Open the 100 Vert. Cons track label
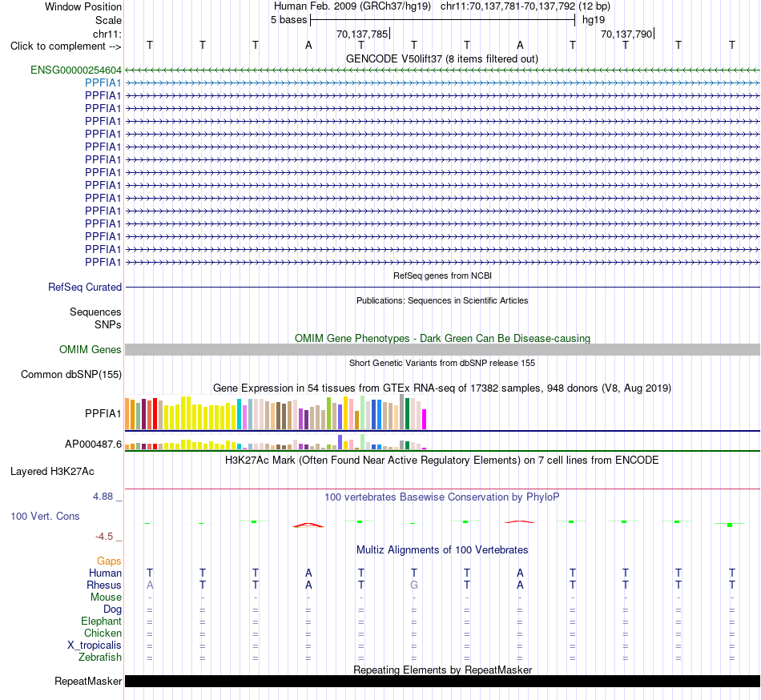The image size is (761, 700). pos(45,516)
